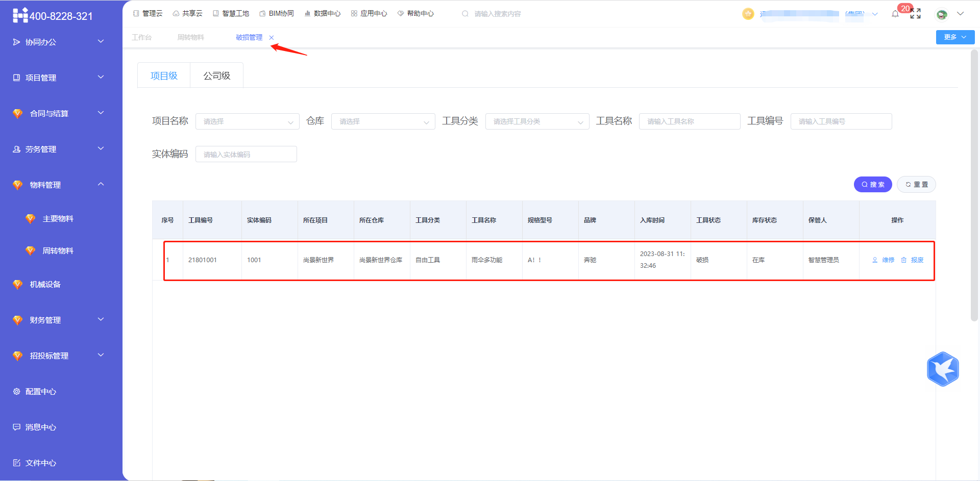Click the 文件中心 file icon

point(16,463)
